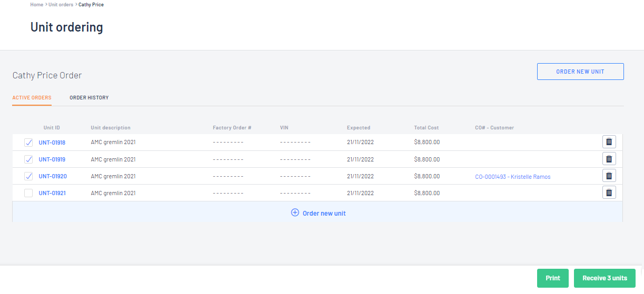
Task: Go to Home in the breadcrumb
Action: click(x=36, y=5)
